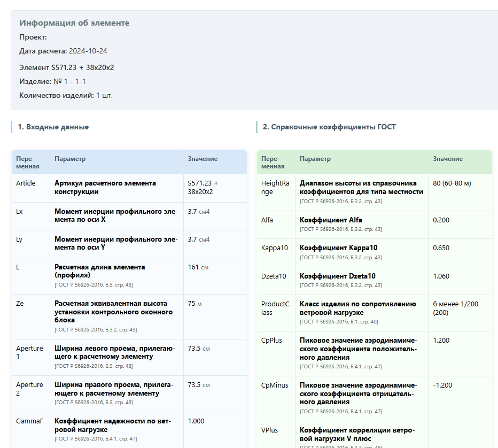Select the Alfa coefficient value 0.200
This screenshot has height=448, width=498.
441,220
